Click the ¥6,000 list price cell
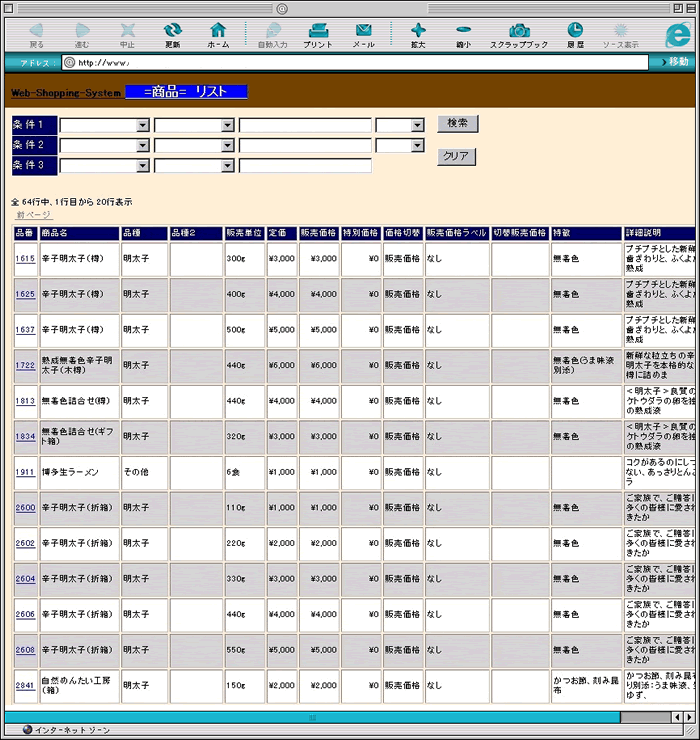The width and height of the screenshot is (700, 740). [282, 366]
